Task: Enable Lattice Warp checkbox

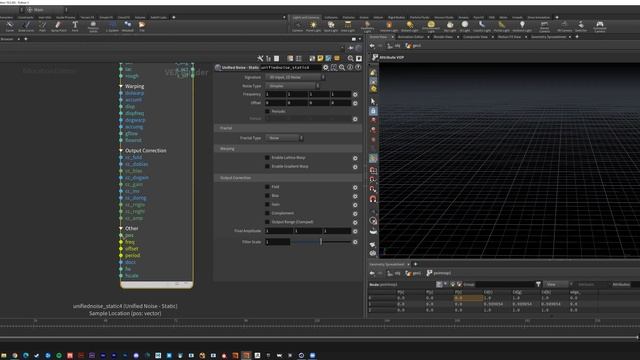Action: [267, 158]
